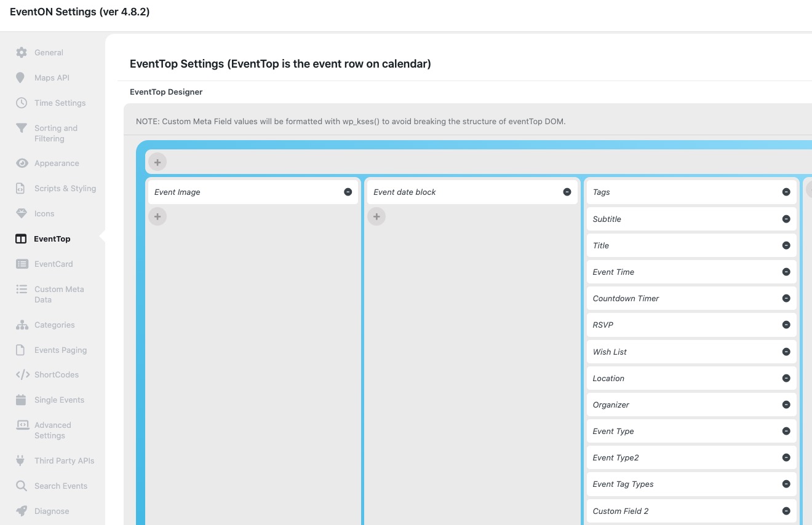The image size is (812, 525).
Task: Click the gem icon for Icons
Action: (22, 213)
